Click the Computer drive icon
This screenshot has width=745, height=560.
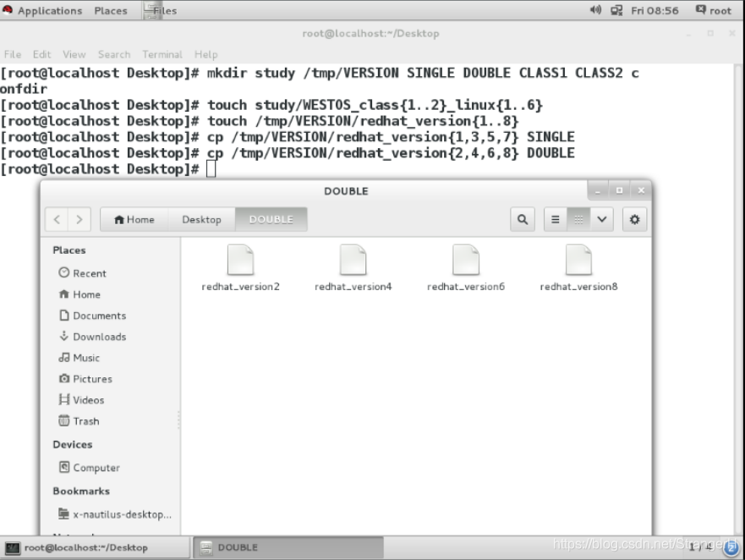pos(63,467)
